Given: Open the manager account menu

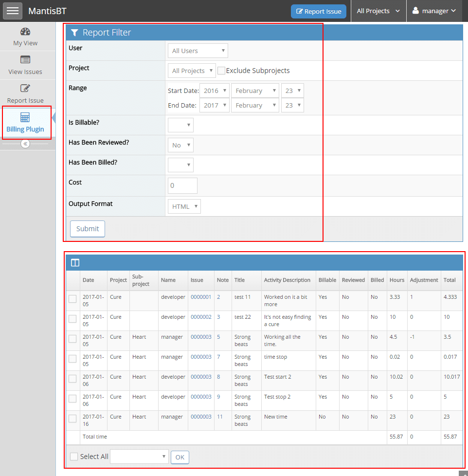Looking at the screenshot, I should pos(434,11).
